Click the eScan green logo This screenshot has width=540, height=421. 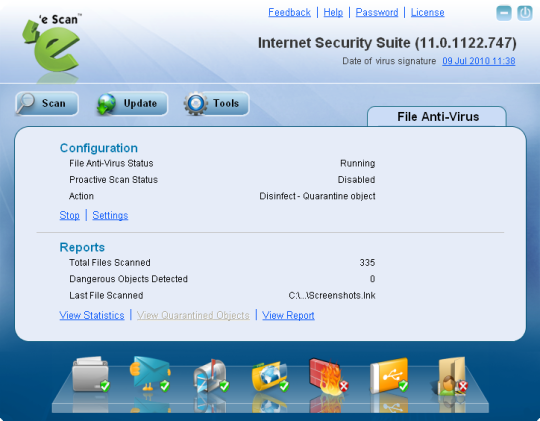52,44
